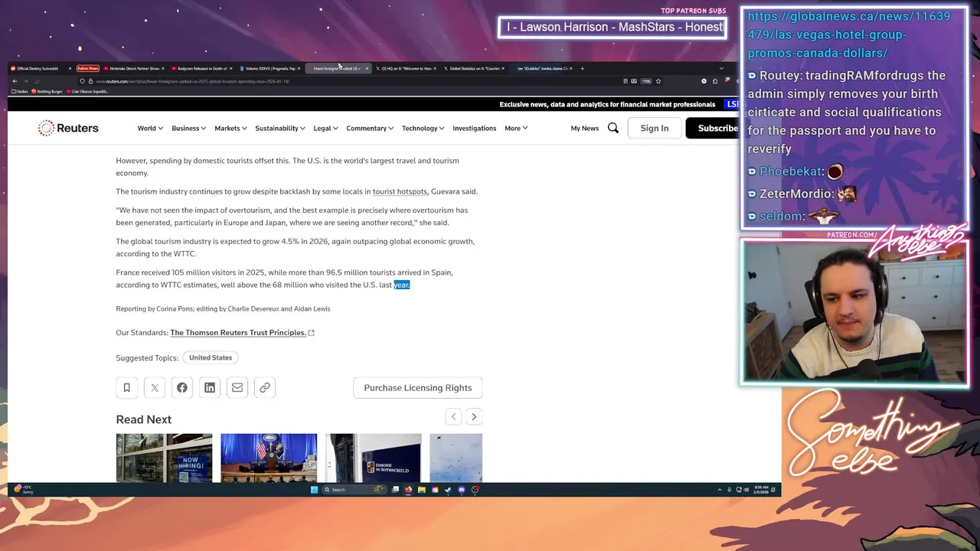Click the Subscribe button

[x=714, y=129]
